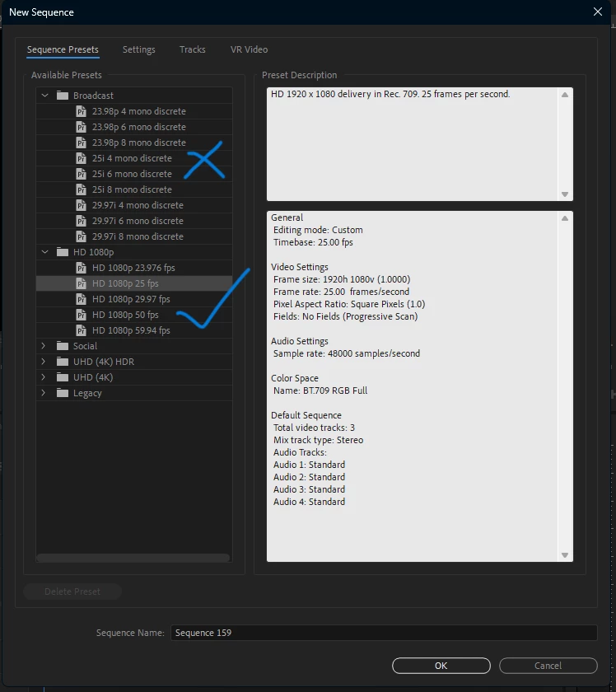The width and height of the screenshot is (616, 692).
Task: Click the Pr icon of HD 1080p 25 fps
Action: (82, 283)
